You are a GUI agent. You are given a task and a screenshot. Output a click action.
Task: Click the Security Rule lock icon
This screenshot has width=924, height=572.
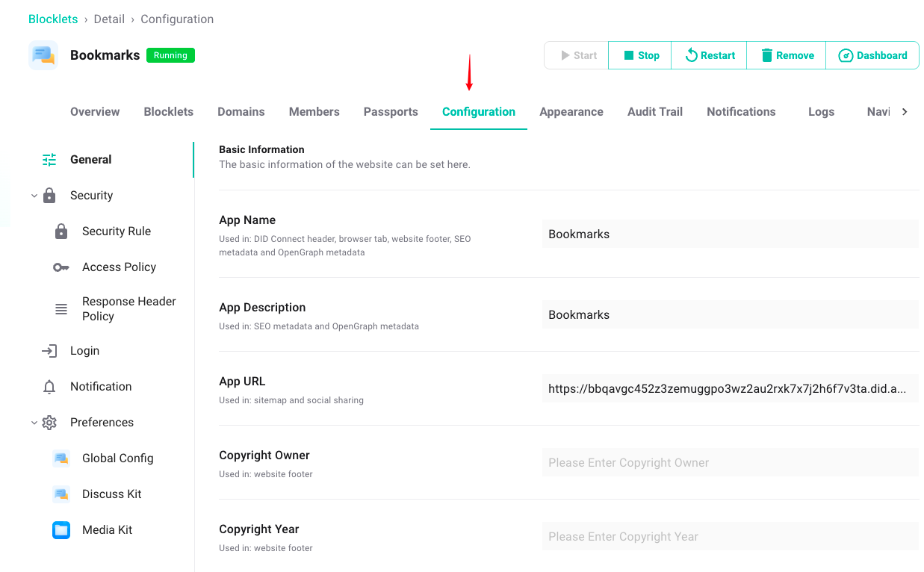click(61, 231)
